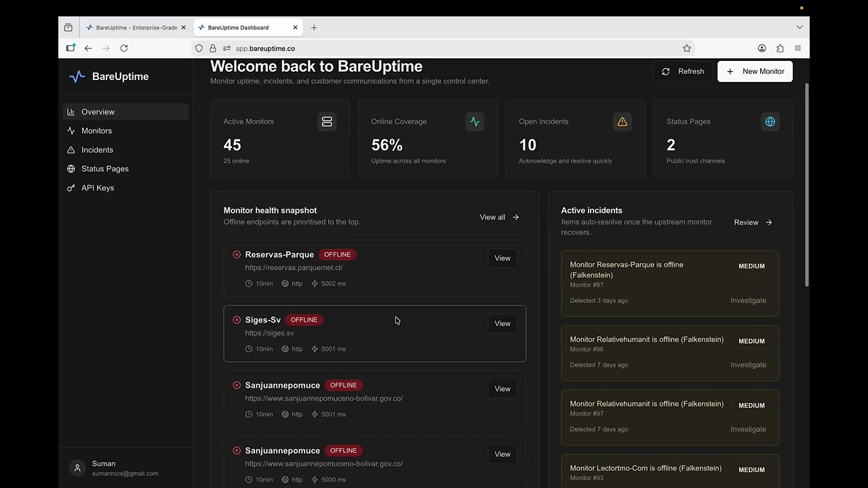Select the BareUptime Dashboard tab

[x=248, y=28]
